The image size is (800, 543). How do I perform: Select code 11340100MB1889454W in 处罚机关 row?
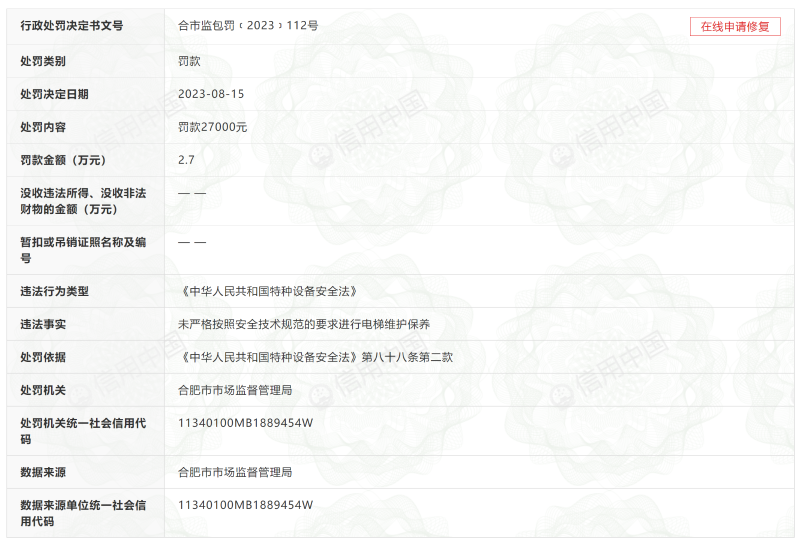(245, 423)
